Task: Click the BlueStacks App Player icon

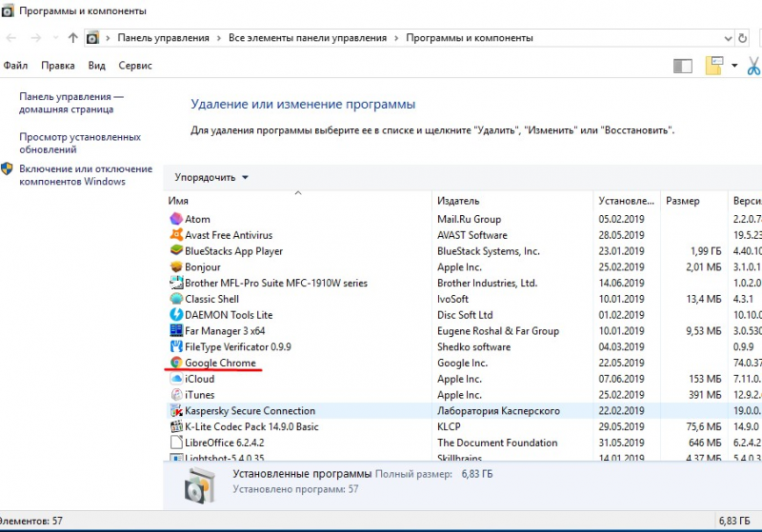Action: (x=176, y=251)
